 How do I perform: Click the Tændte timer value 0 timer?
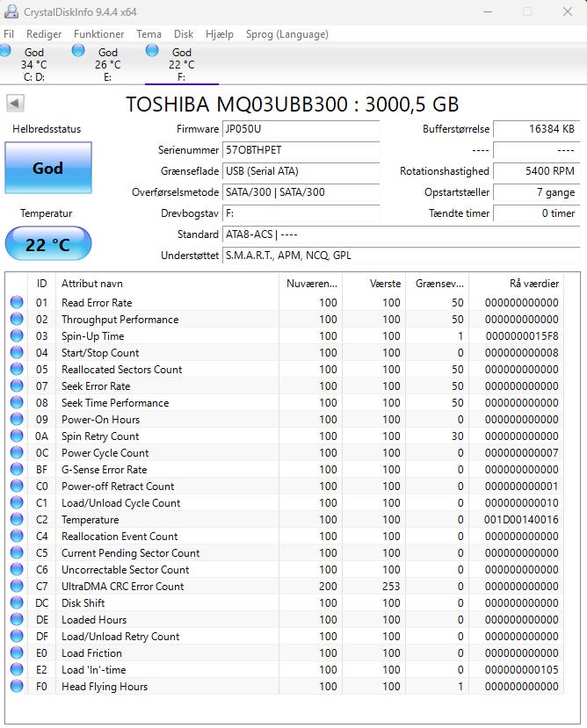point(536,213)
